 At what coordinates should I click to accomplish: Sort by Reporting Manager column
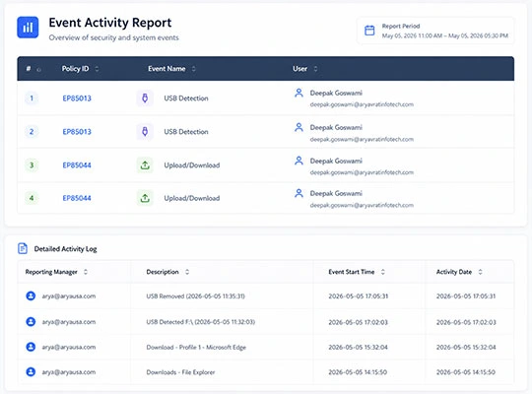click(86, 272)
